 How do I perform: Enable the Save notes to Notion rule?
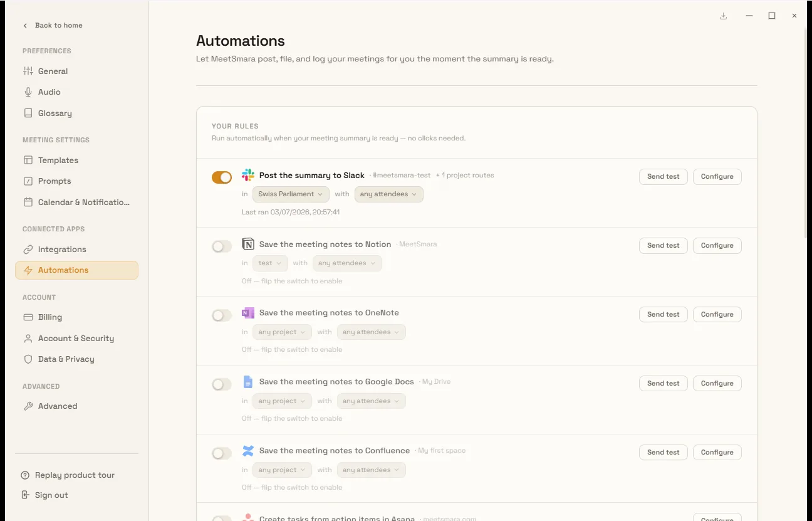click(222, 246)
